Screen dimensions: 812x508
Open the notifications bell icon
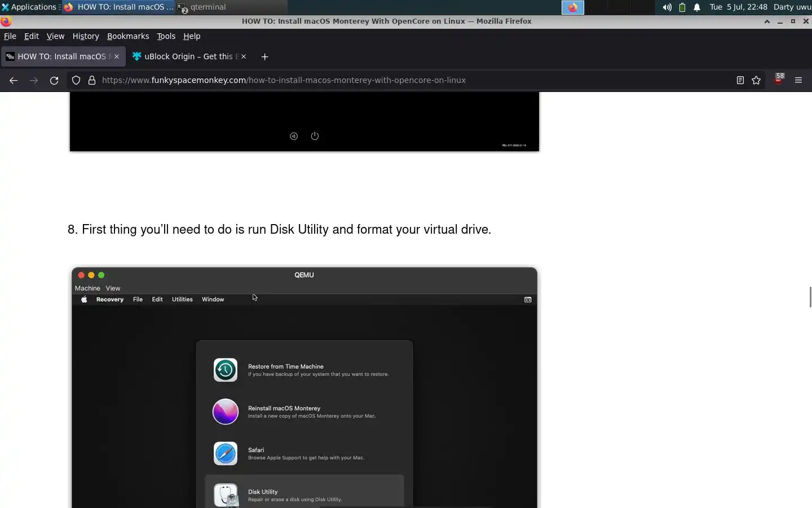coord(697,7)
